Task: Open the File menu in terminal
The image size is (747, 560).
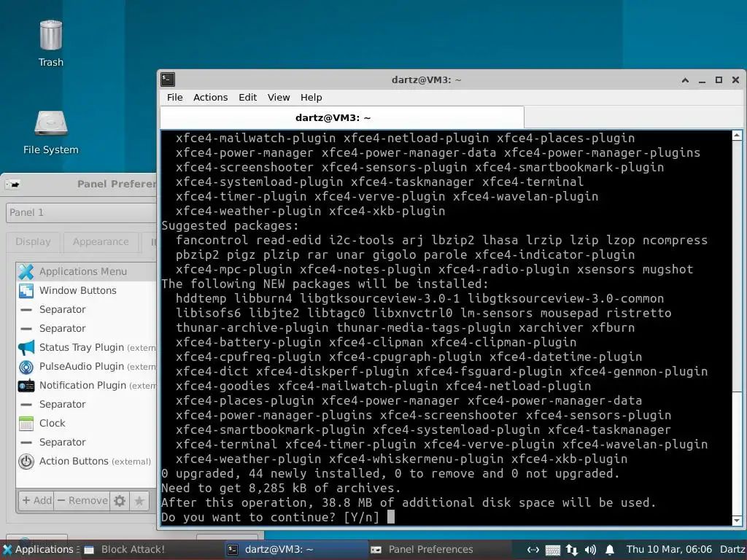Action: pos(175,97)
